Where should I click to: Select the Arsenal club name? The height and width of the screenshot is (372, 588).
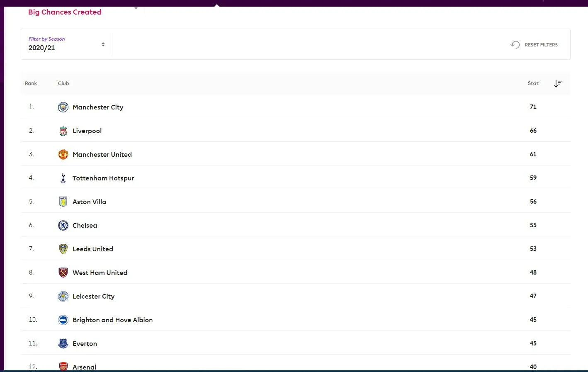84,367
